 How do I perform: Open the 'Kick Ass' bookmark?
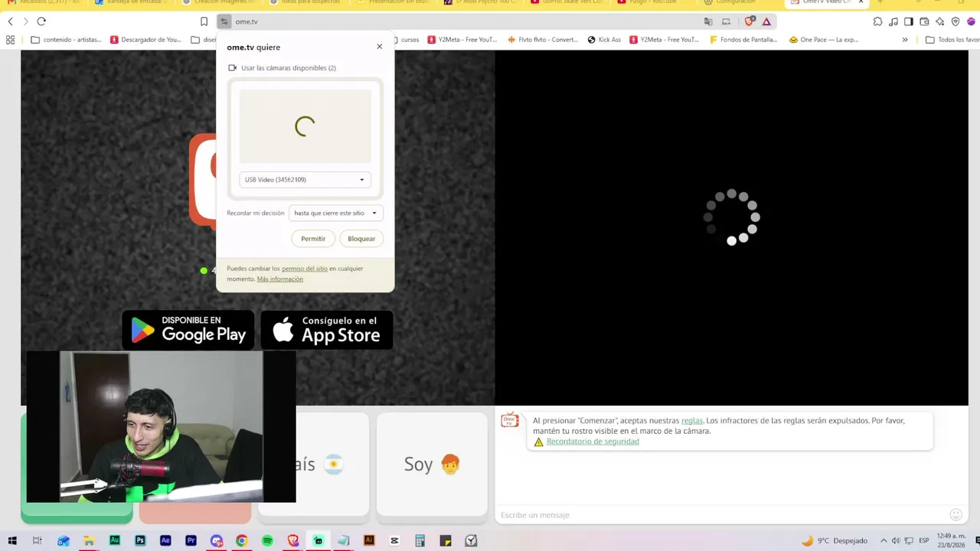[x=604, y=40]
